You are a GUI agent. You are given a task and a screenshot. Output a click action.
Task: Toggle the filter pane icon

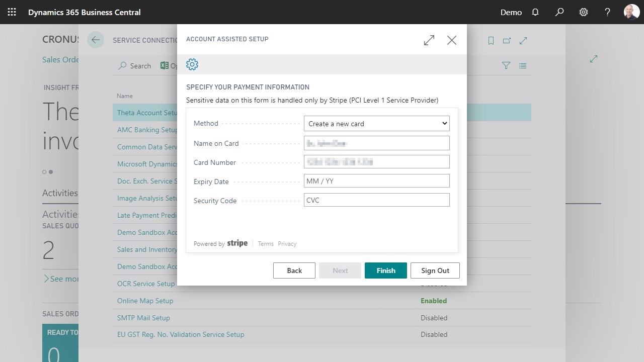tap(506, 65)
